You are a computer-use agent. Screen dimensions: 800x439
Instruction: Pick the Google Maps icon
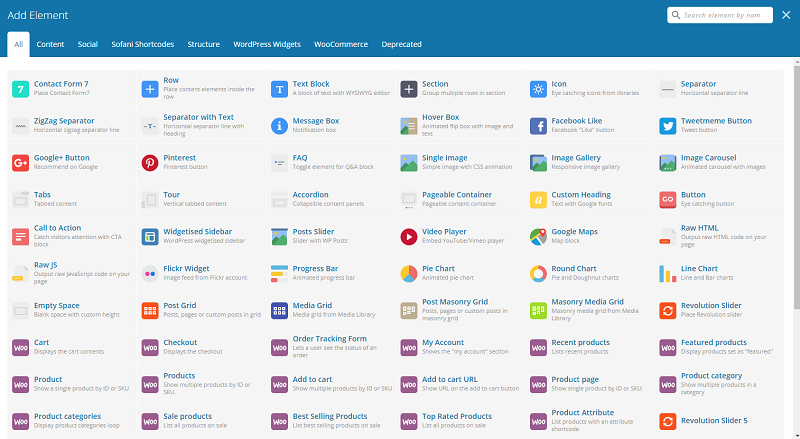538,237
